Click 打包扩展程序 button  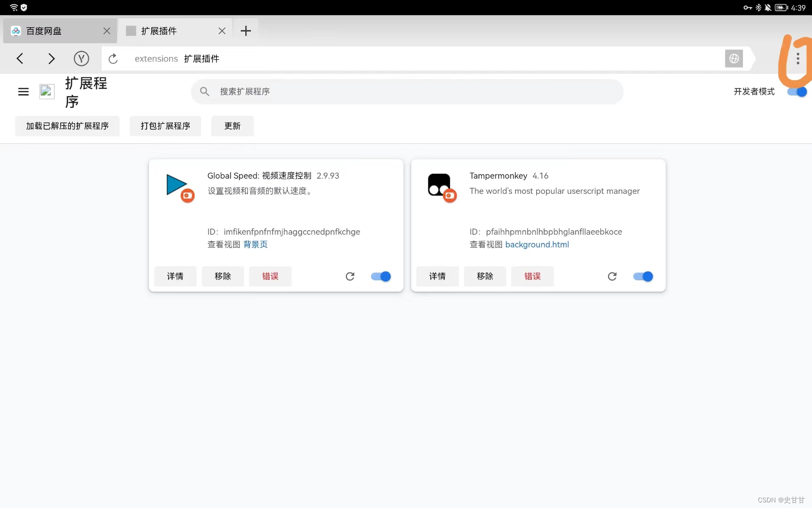165,126
